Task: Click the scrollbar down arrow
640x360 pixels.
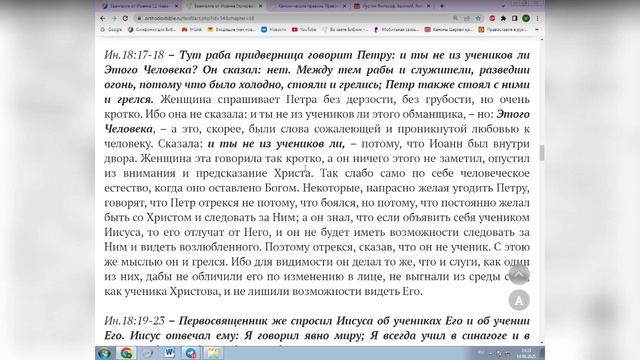Action: pos(542,343)
